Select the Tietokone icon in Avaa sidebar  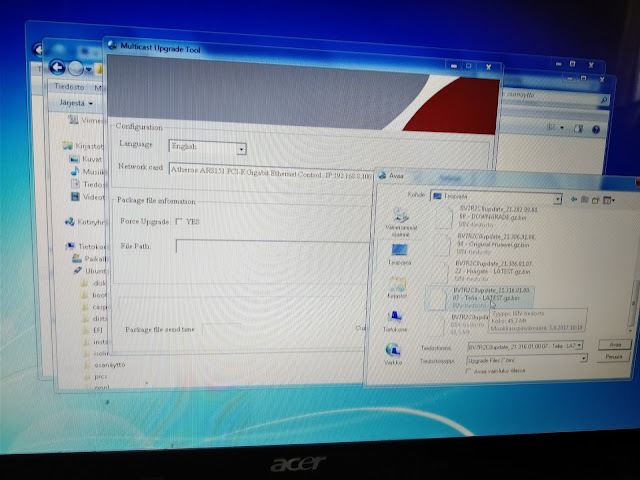click(395, 320)
